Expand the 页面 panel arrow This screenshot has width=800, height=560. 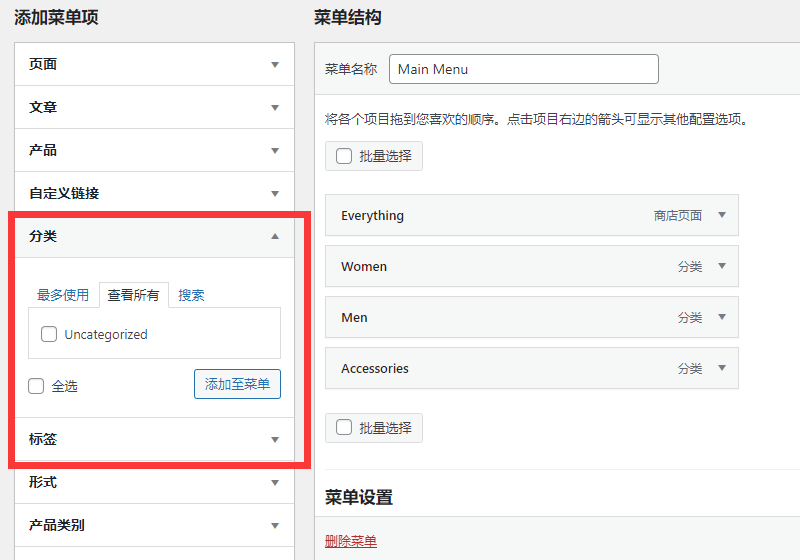275,65
